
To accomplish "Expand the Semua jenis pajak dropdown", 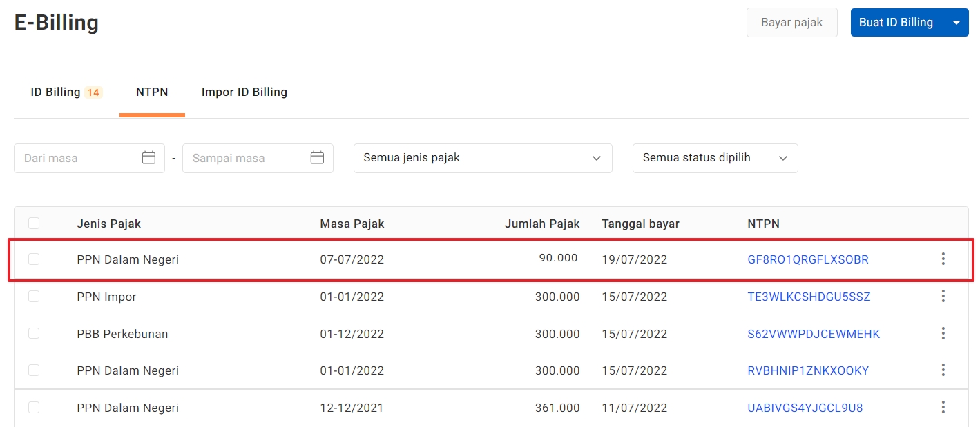I will pyautogui.click(x=482, y=158).
